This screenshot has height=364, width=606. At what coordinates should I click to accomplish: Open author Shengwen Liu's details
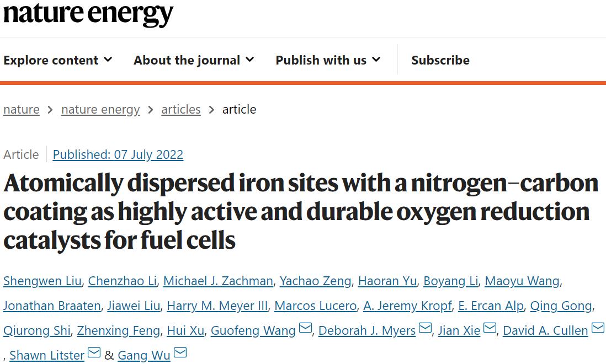pyautogui.click(x=42, y=281)
